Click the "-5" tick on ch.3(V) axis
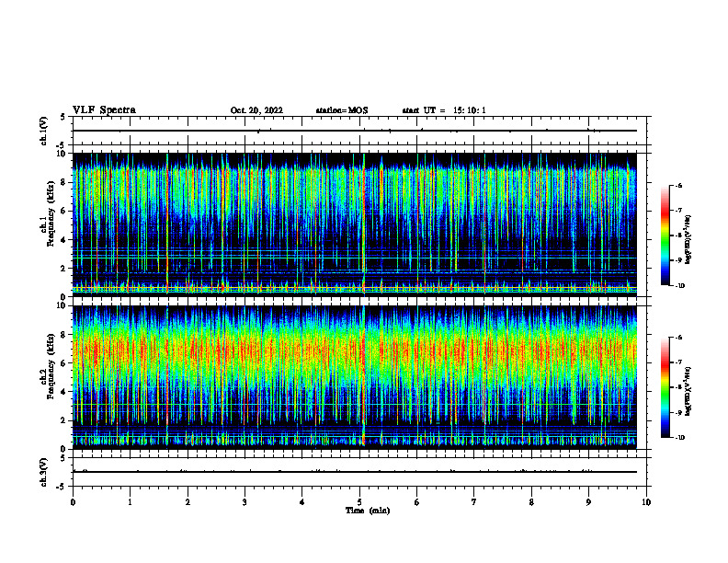 point(62,487)
